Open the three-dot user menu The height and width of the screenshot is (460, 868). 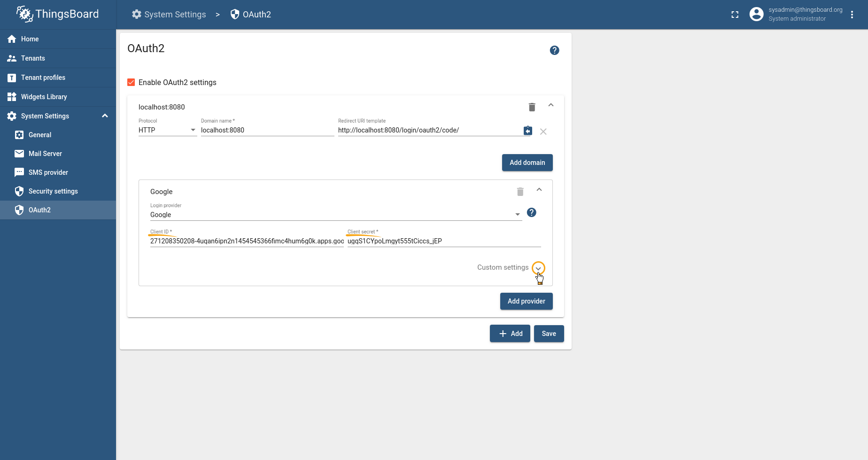coord(852,15)
